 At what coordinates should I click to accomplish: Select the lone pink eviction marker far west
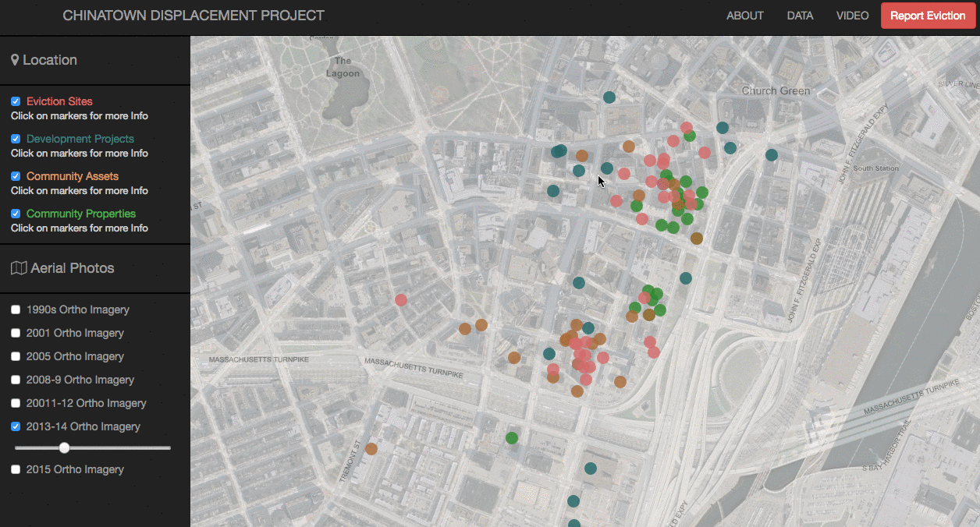point(401,300)
